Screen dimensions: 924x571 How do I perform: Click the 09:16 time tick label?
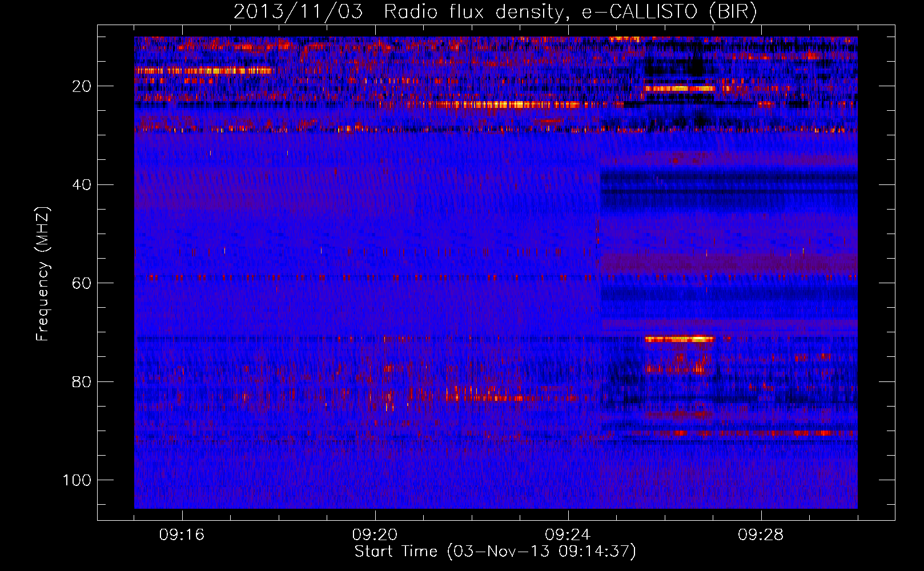(182, 535)
